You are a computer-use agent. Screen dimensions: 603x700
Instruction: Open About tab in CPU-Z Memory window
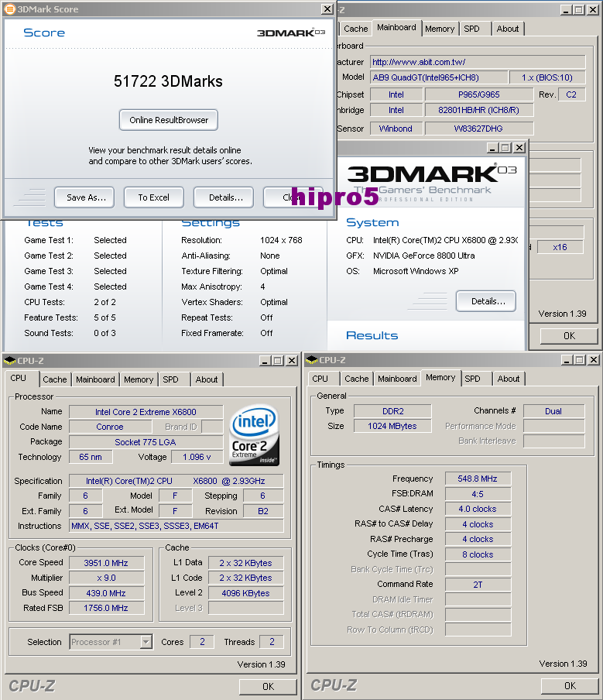click(509, 379)
